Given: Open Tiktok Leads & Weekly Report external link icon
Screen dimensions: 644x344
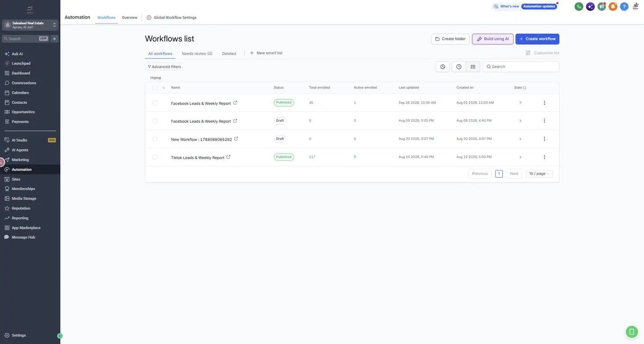Looking at the screenshot, I should click(x=228, y=157).
